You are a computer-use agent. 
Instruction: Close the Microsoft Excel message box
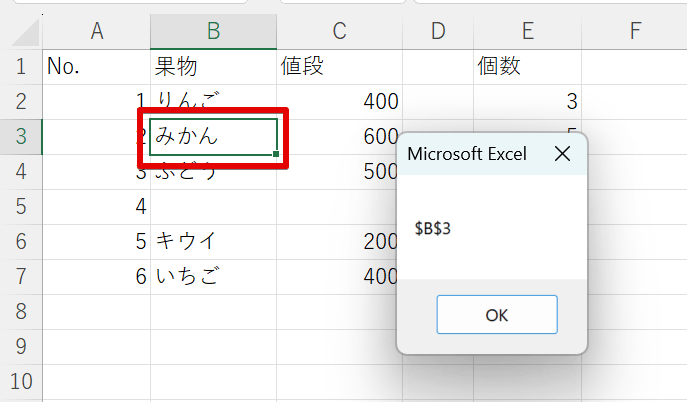click(562, 154)
